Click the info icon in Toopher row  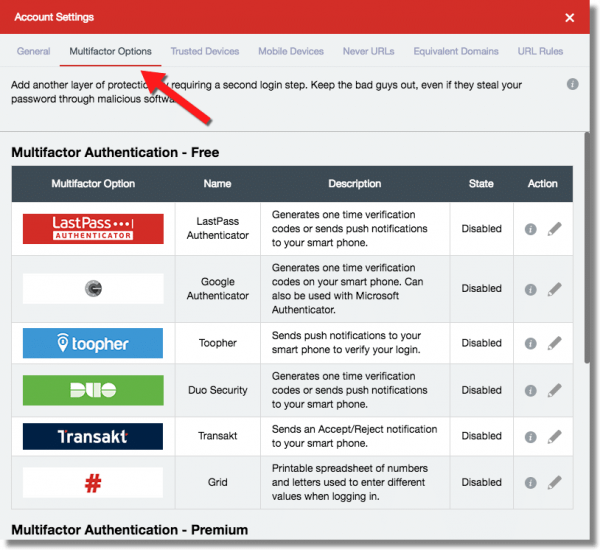pyautogui.click(x=530, y=343)
